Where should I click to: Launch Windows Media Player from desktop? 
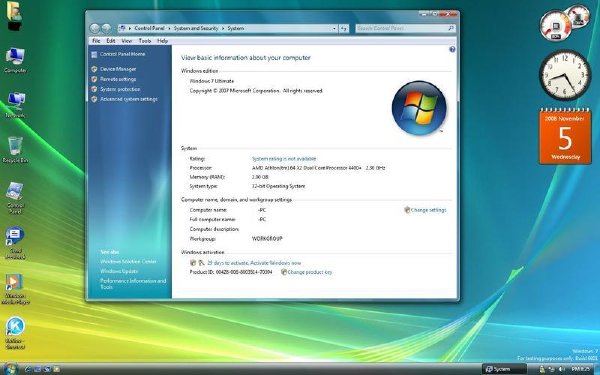click(x=15, y=289)
